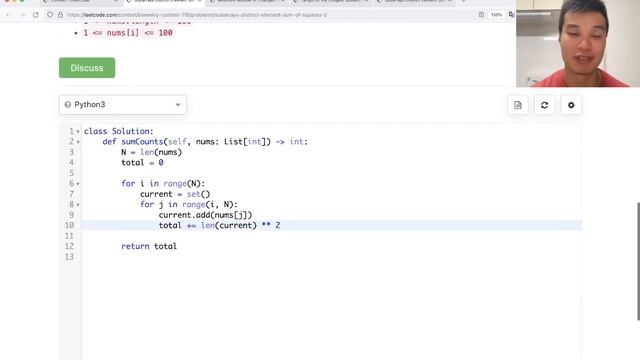Open a new tab with plus button
This screenshot has height=360, width=640.
point(464,2)
